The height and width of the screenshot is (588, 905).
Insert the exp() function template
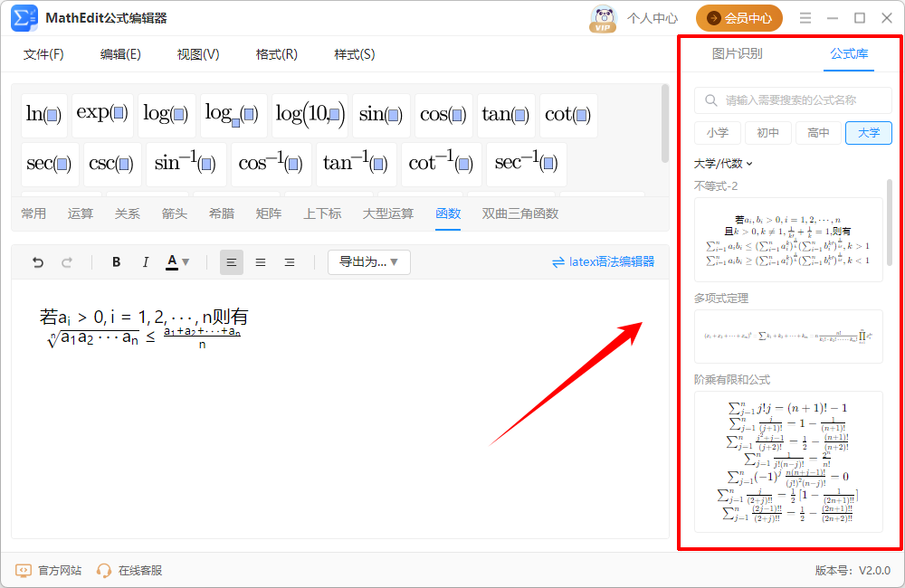tap(102, 115)
